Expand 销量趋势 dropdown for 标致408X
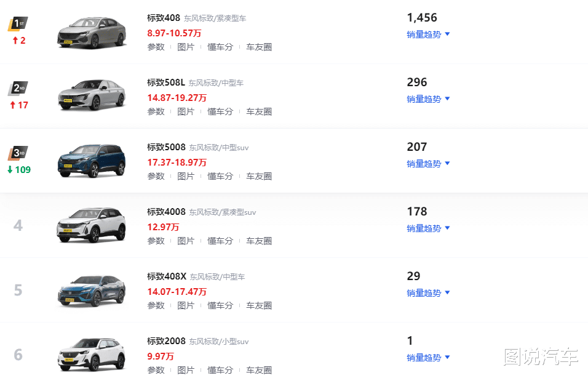This screenshot has width=588, height=378. (428, 293)
